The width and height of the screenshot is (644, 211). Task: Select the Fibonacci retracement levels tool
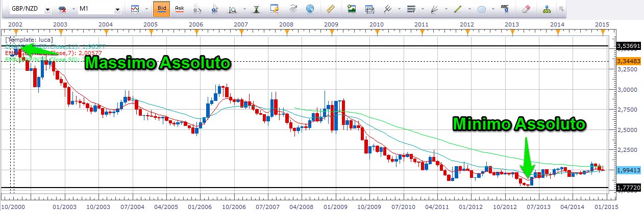point(410,9)
